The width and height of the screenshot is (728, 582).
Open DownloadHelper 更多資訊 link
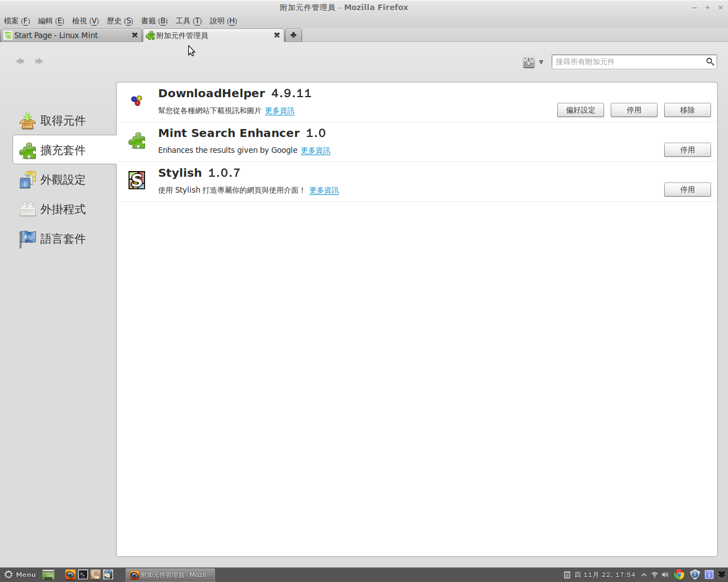point(280,111)
